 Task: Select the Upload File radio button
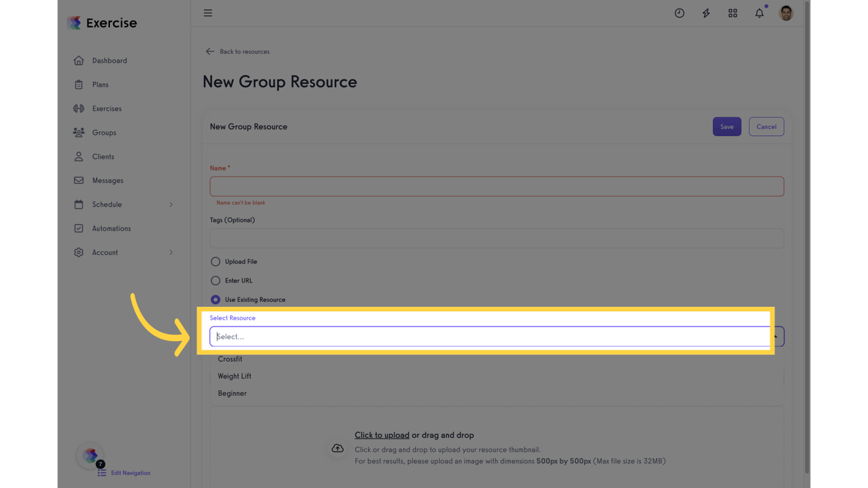tap(215, 261)
